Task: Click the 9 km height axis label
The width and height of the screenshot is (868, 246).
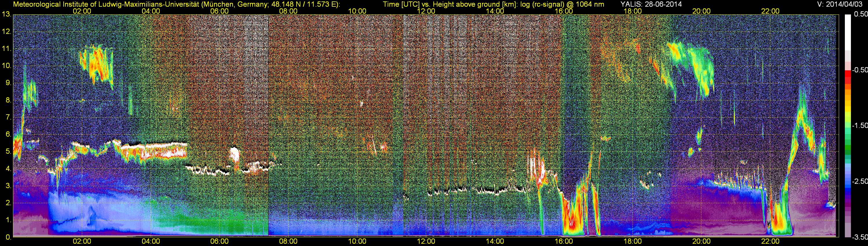Action: [8, 83]
